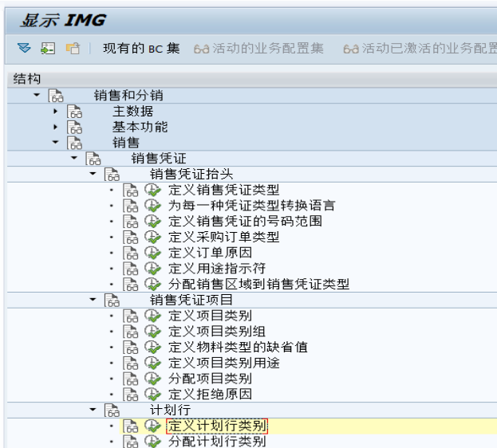Execute activity icon for 分配计划行类别
The height and width of the screenshot is (448, 497).
[x=153, y=441]
